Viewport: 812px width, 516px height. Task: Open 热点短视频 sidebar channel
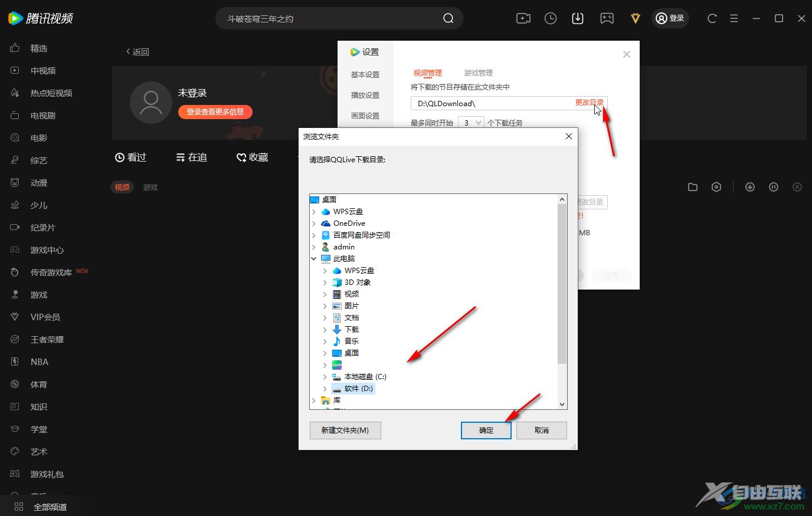pos(51,93)
